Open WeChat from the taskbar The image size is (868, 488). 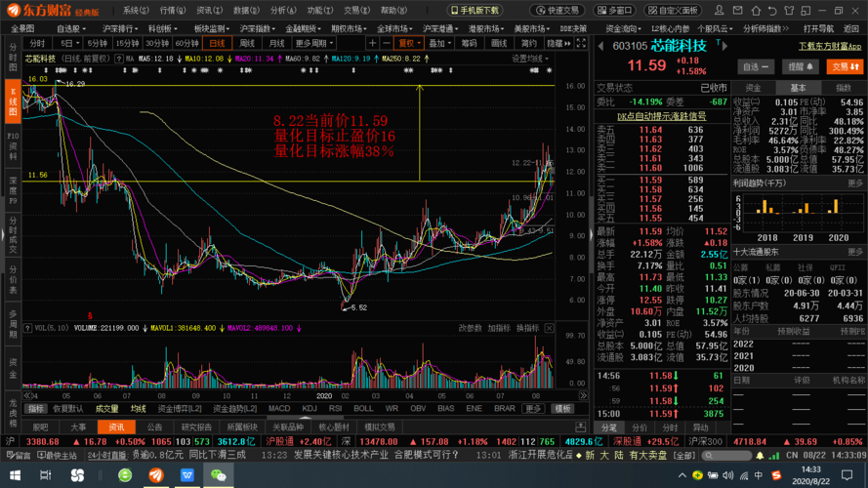[x=218, y=475]
